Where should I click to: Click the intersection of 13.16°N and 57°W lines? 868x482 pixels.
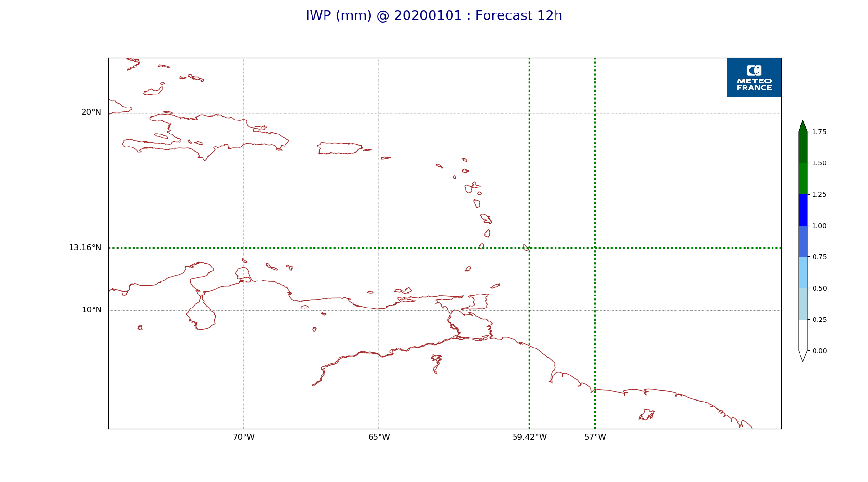tap(595, 248)
